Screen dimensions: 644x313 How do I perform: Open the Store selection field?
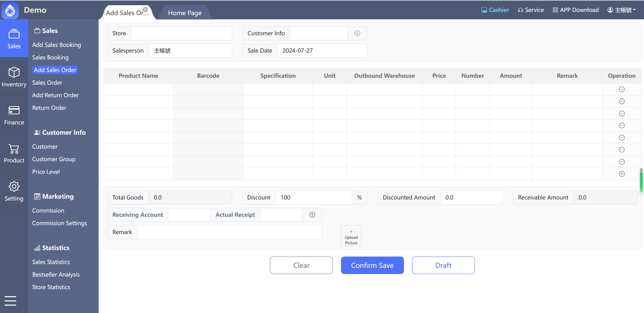(x=181, y=33)
